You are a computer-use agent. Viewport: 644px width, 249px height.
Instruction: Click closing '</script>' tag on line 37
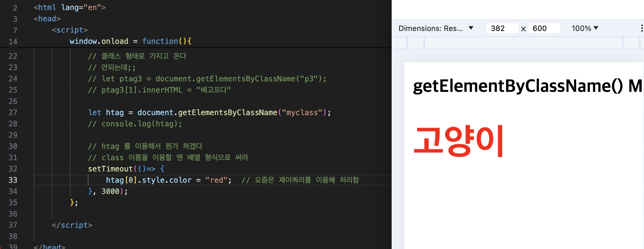72,225
